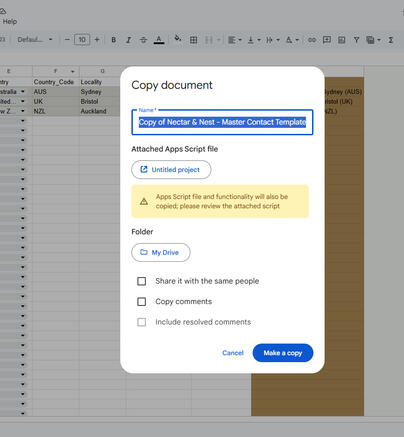Click the font size field showing 10
The image size is (404, 437).
click(82, 40)
